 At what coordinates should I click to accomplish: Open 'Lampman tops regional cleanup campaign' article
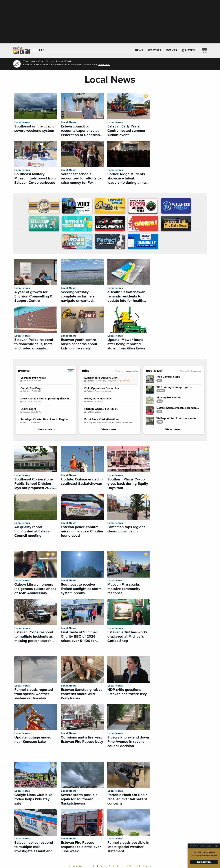tap(127, 529)
